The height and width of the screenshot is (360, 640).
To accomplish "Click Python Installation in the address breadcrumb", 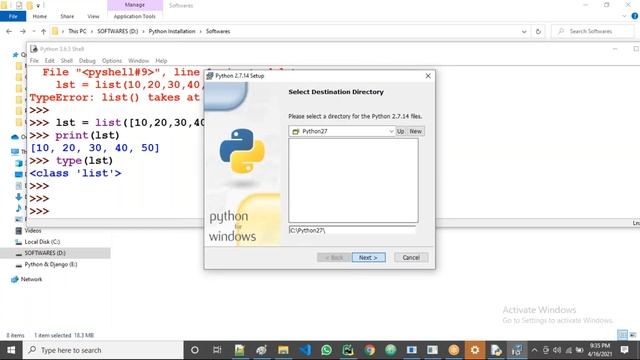I will coord(172,31).
